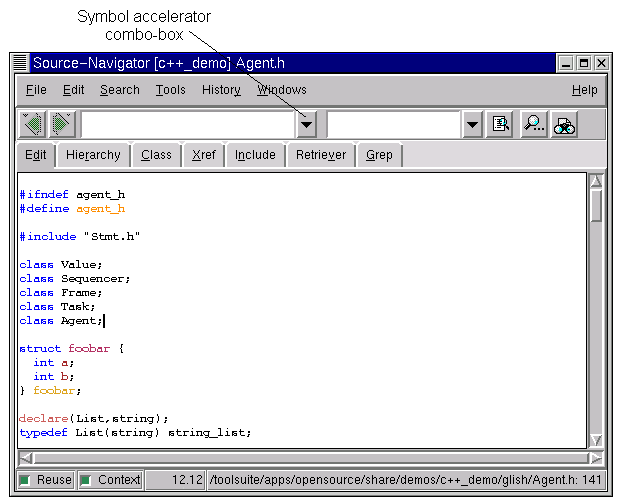Click the find-in-document toolbar icon
The height and width of the screenshot is (504, 618).
[500, 125]
